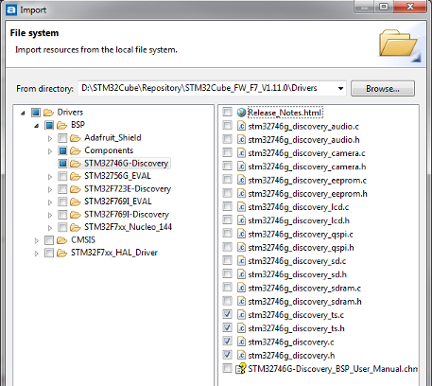This screenshot has height=386, width=432.
Task: Select the STM32F7xx_Nucleo_144 folder label
Action: click(x=128, y=227)
